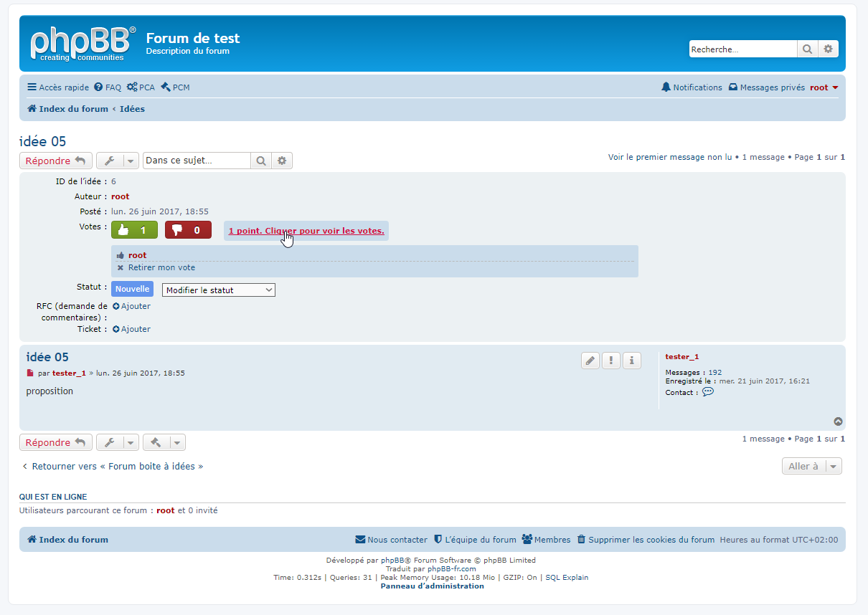Open the post information icon

coord(631,361)
